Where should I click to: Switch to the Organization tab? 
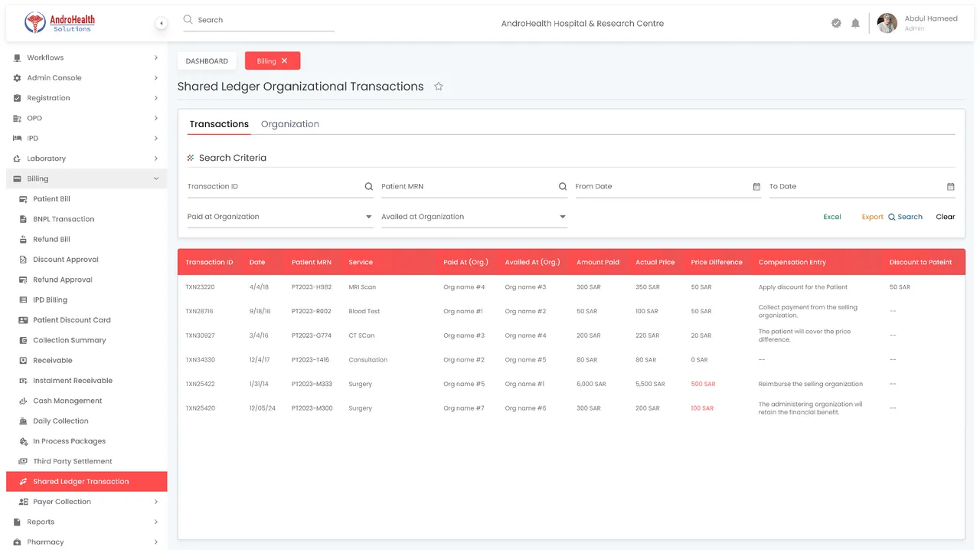290,124
